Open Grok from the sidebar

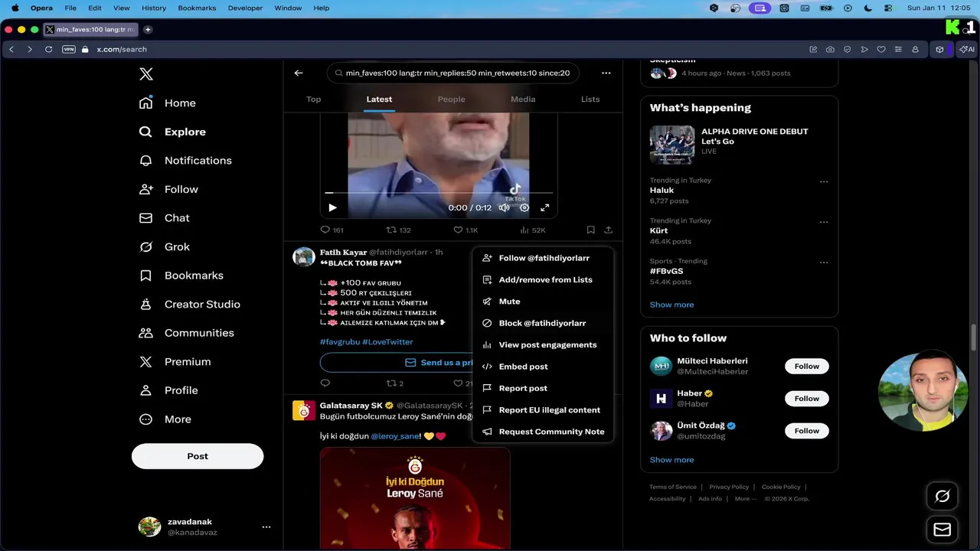[164, 246]
